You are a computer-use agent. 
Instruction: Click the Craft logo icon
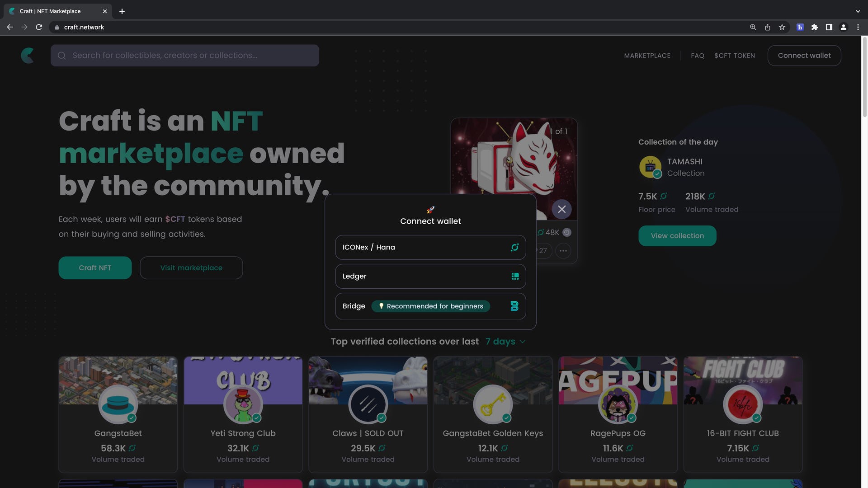coord(28,56)
